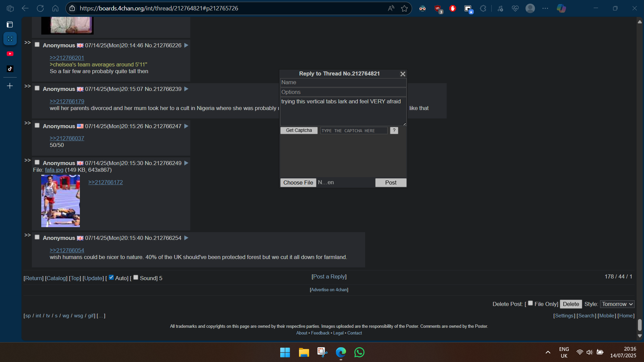
Task: Open the fafa.jpg thumbnail image
Action: click(x=60, y=201)
